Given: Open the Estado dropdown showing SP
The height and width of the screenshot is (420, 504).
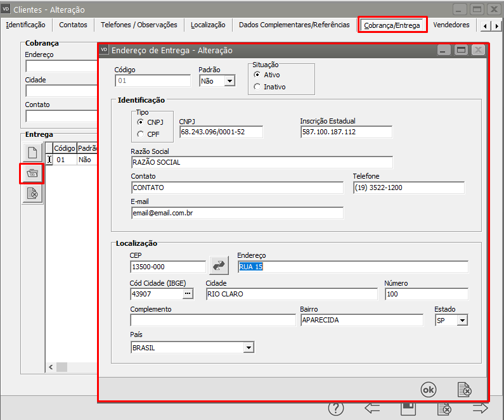Looking at the screenshot, I should click(x=462, y=321).
